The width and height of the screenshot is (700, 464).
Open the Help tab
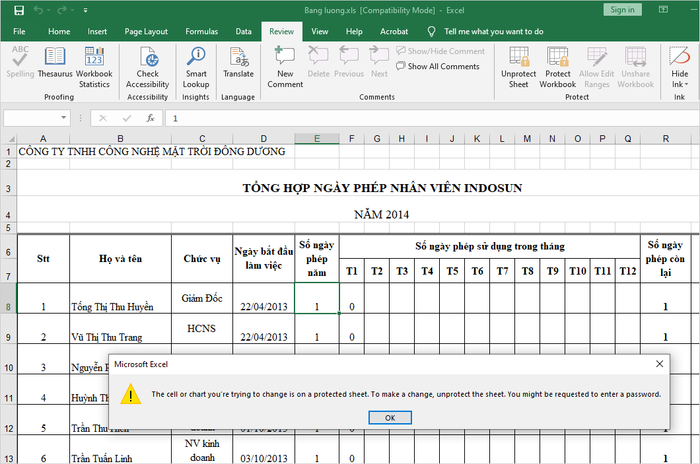pyautogui.click(x=354, y=31)
